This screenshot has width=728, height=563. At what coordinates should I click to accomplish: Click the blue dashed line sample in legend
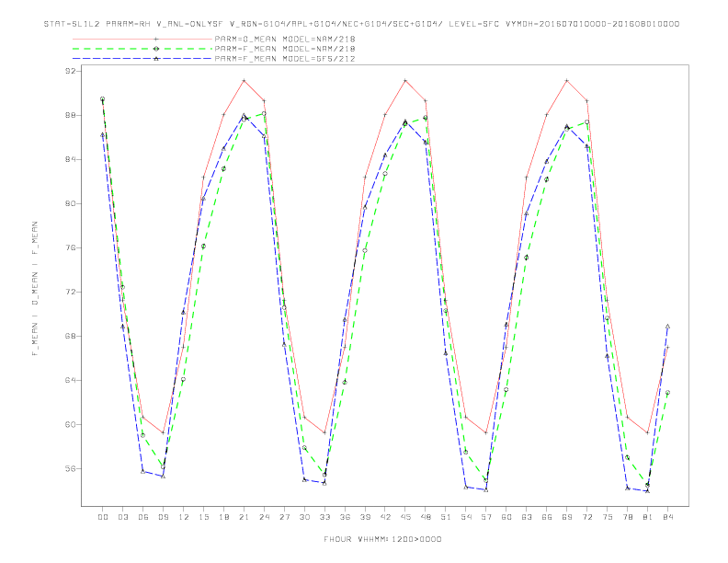click(x=142, y=59)
